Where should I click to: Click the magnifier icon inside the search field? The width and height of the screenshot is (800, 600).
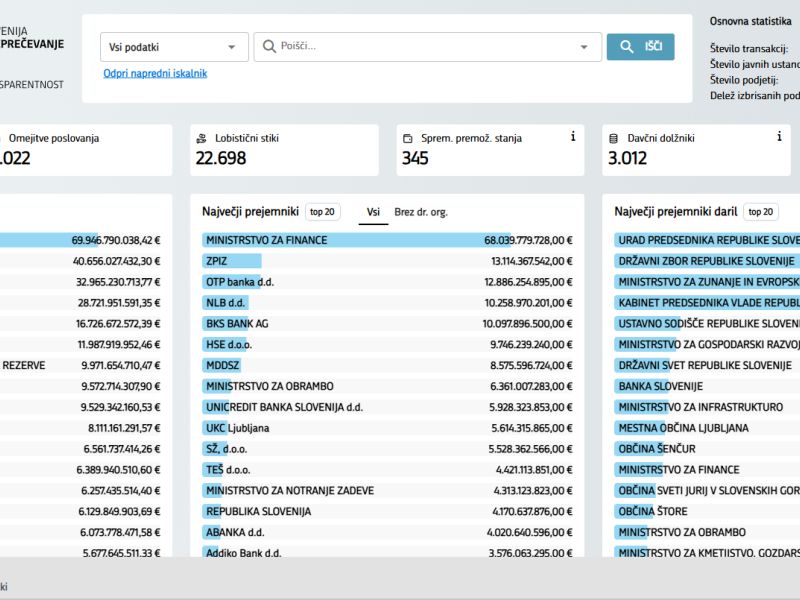click(269, 47)
